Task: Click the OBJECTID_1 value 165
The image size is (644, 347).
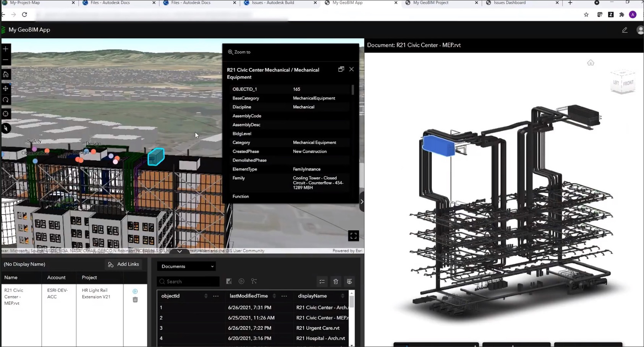Action: tap(296, 89)
